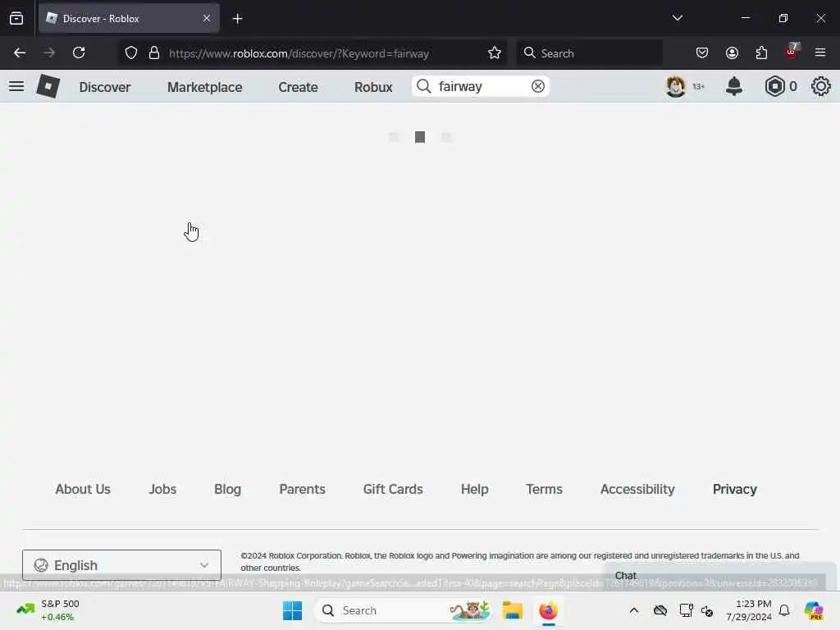Open the Accessibility footer link
The height and width of the screenshot is (630, 840).
(637, 489)
